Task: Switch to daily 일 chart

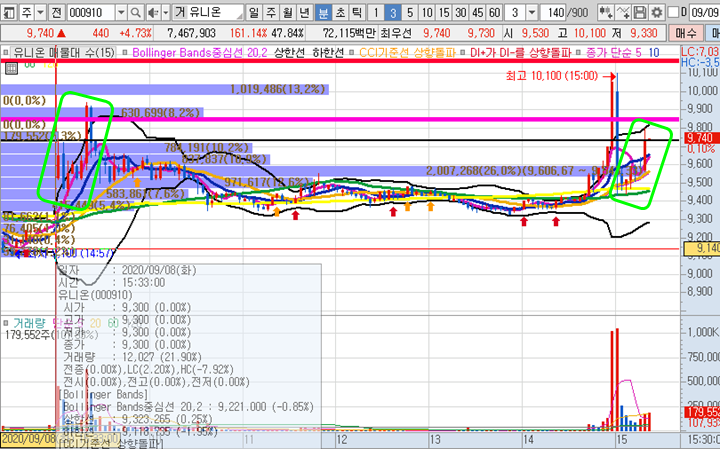Action: click(253, 12)
